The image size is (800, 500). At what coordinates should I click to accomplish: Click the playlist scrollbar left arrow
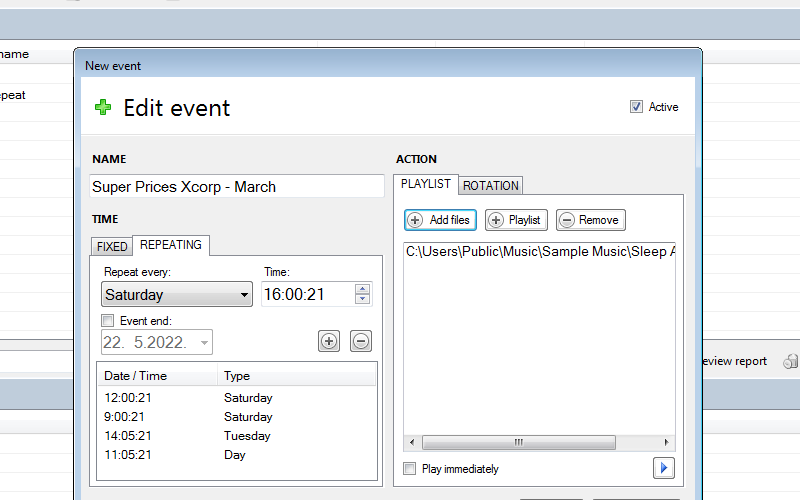(412, 442)
